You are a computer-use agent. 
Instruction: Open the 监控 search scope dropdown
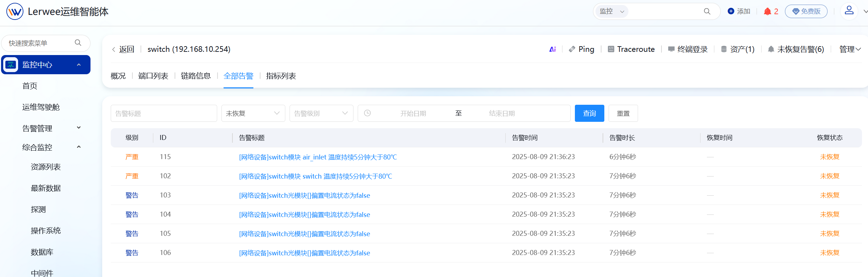(611, 11)
